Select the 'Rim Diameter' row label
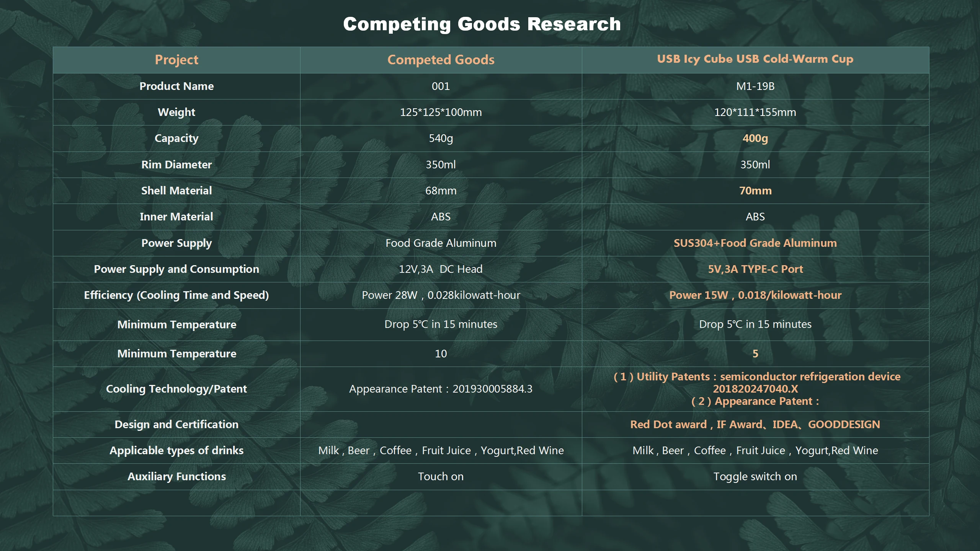980x551 pixels. [x=176, y=165]
